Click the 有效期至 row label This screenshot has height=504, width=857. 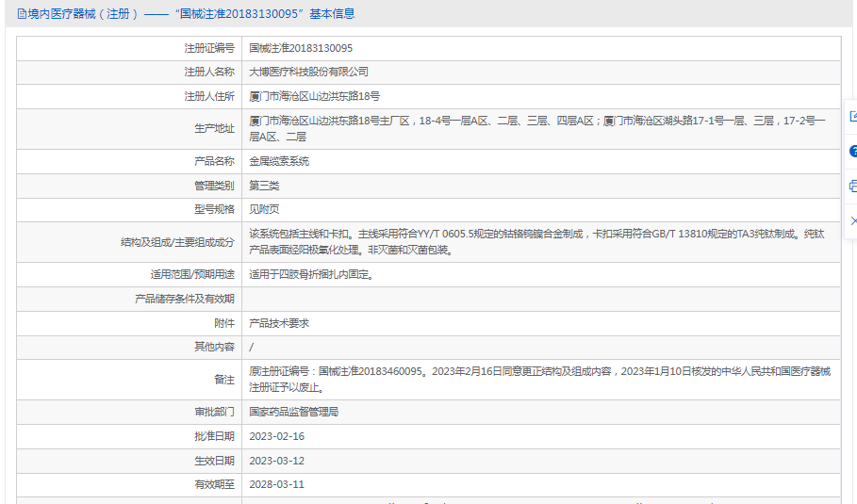(x=214, y=484)
